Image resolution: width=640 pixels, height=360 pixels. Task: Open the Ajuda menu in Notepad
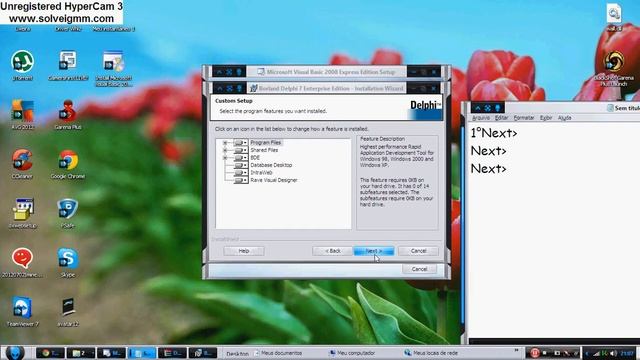tap(564, 118)
